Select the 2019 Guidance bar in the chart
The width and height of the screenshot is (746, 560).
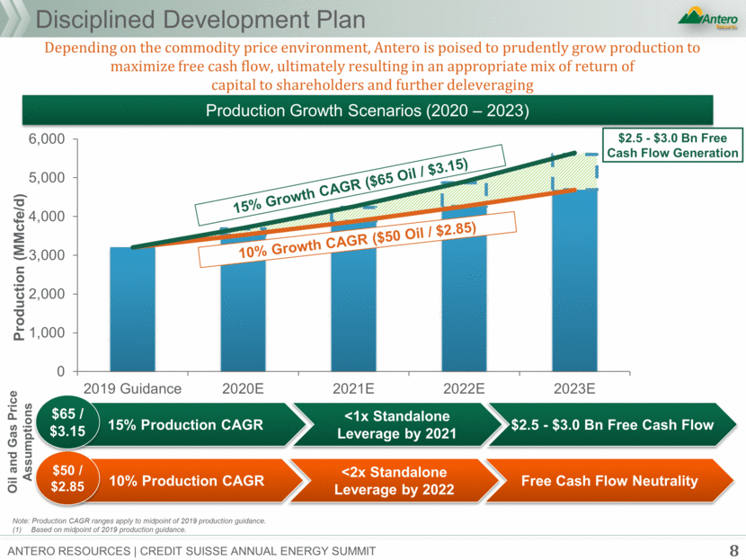click(132, 309)
